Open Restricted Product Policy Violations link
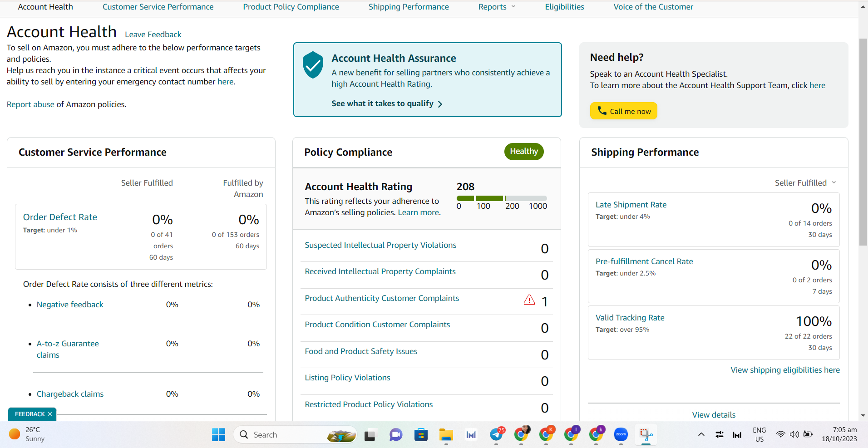 coord(369,404)
